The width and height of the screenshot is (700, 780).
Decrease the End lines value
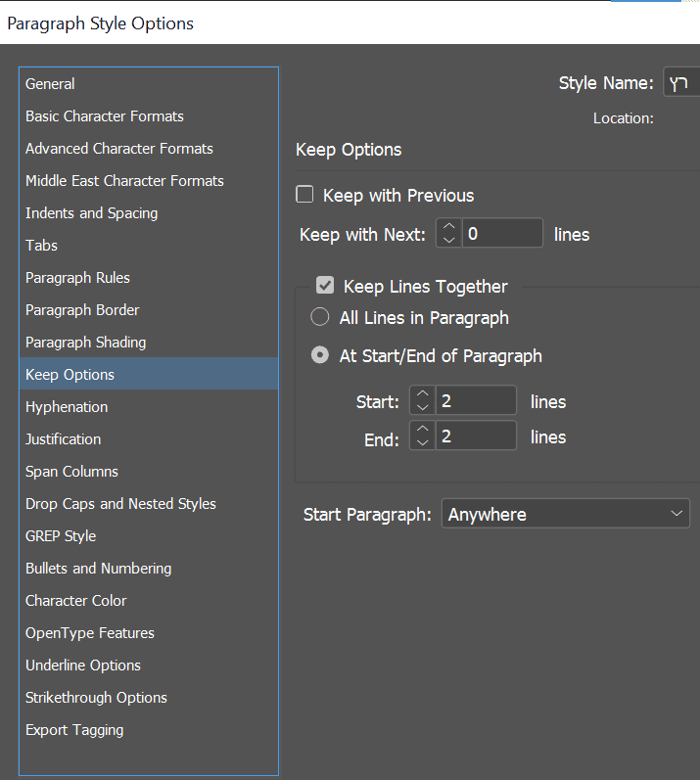pyautogui.click(x=422, y=442)
